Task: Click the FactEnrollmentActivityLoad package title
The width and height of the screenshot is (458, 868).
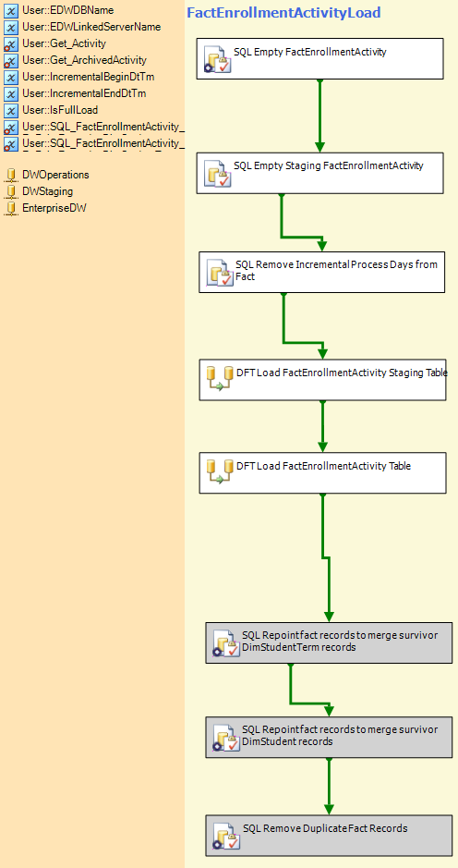Action: point(283,13)
